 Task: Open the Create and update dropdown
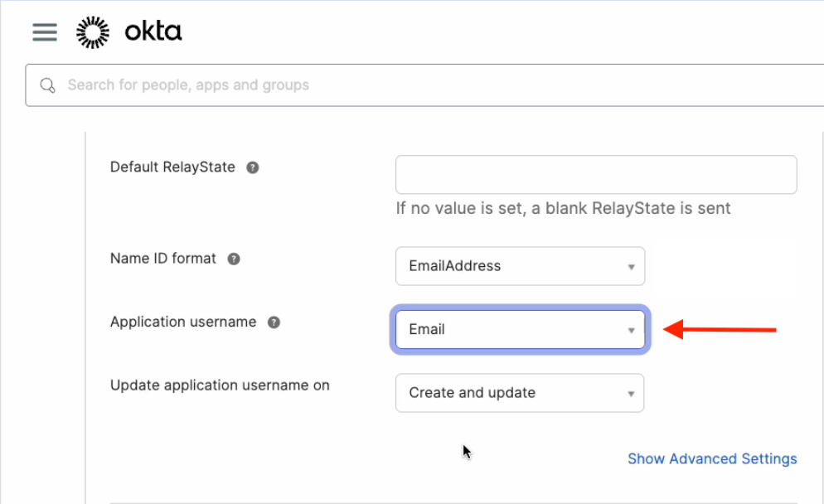point(519,393)
